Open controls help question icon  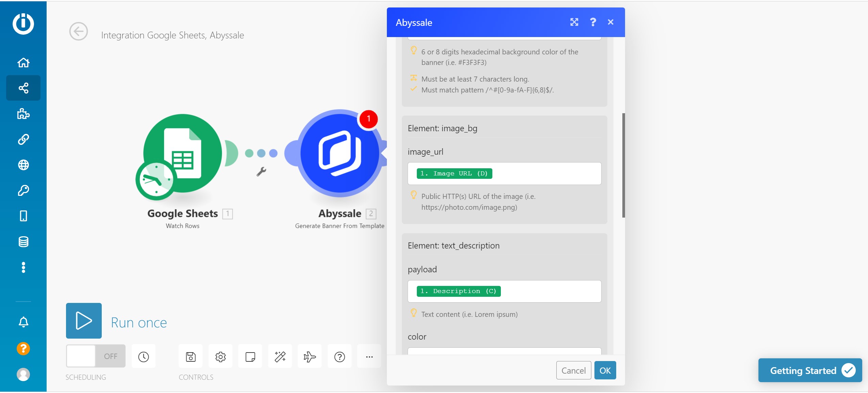(x=340, y=357)
